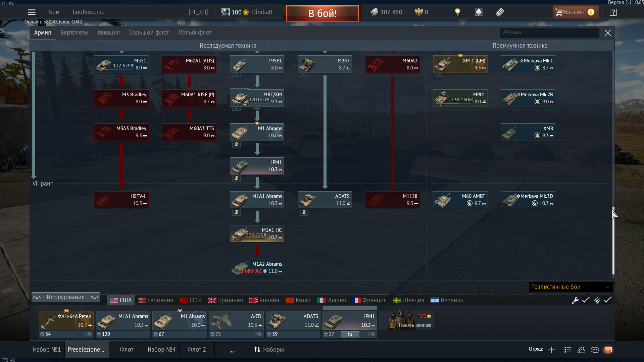Screen dimensions: 644x362
Task: Select the ADATS vehicle in research tree
Action: pyautogui.click(x=325, y=200)
